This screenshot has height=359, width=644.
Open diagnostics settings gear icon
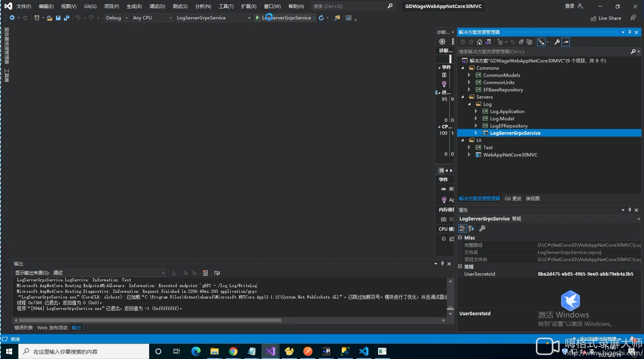point(442,42)
